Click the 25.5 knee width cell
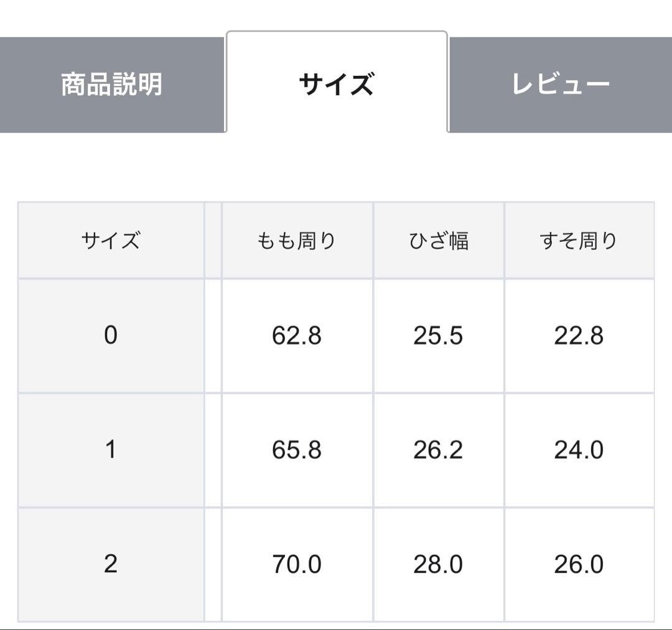This screenshot has height=630, width=672. pos(438,336)
